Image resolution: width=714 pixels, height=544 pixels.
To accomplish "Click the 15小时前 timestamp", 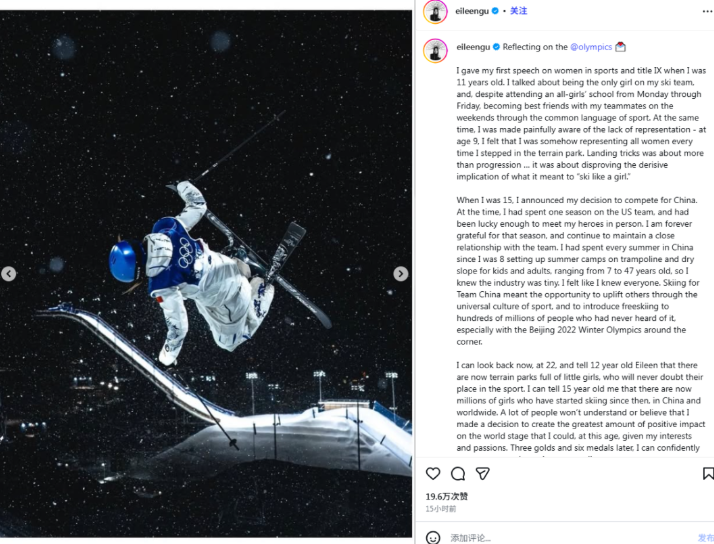I will pyautogui.click(x=441, y=509).
